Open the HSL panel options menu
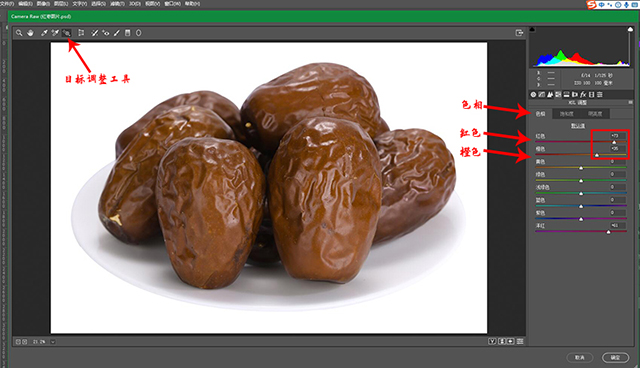The height and width of the screenshot is (368, 640). tap(630, 102)
